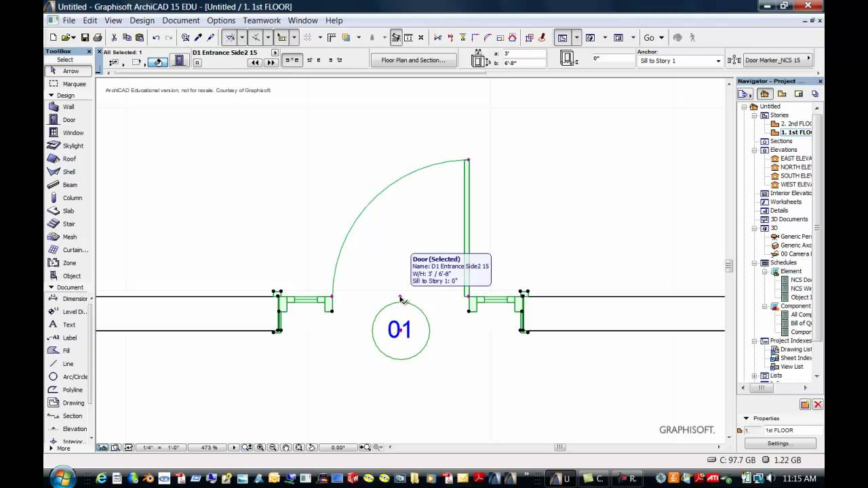Select the Zone tool
Screen dimensions: 868x488
(x=68, y=263)
